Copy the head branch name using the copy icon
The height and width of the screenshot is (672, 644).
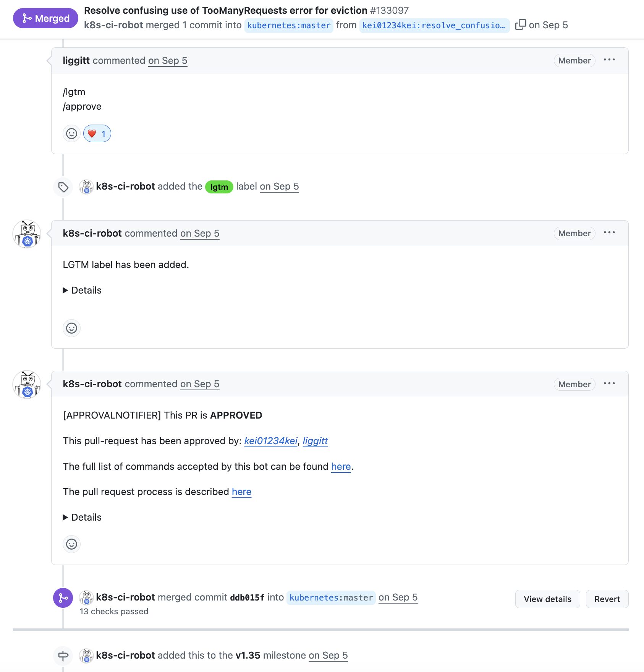pyautogui.click(x=520, y=24)
